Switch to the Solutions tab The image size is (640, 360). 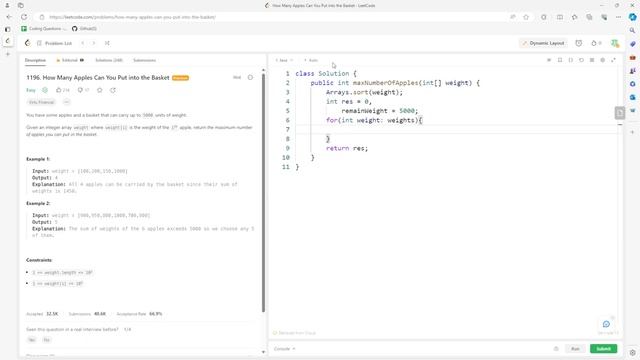point(109,60)
